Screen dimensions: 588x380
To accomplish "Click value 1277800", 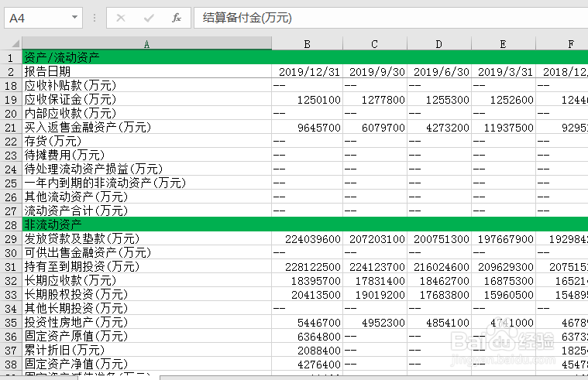I will point(375,99).
